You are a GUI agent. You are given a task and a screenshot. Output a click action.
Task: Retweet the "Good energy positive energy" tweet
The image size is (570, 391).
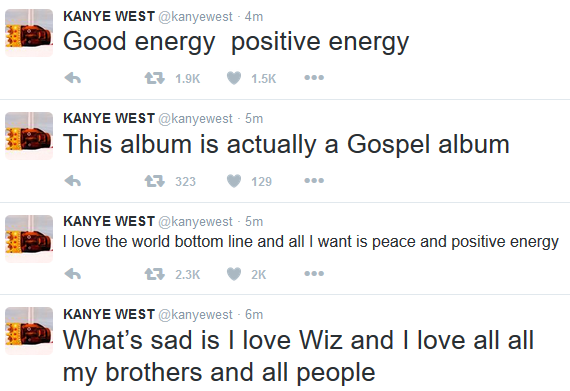coord(154,78)
